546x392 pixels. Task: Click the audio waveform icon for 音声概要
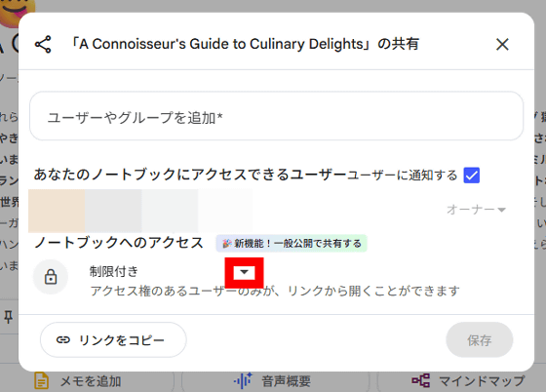point(243,380)
